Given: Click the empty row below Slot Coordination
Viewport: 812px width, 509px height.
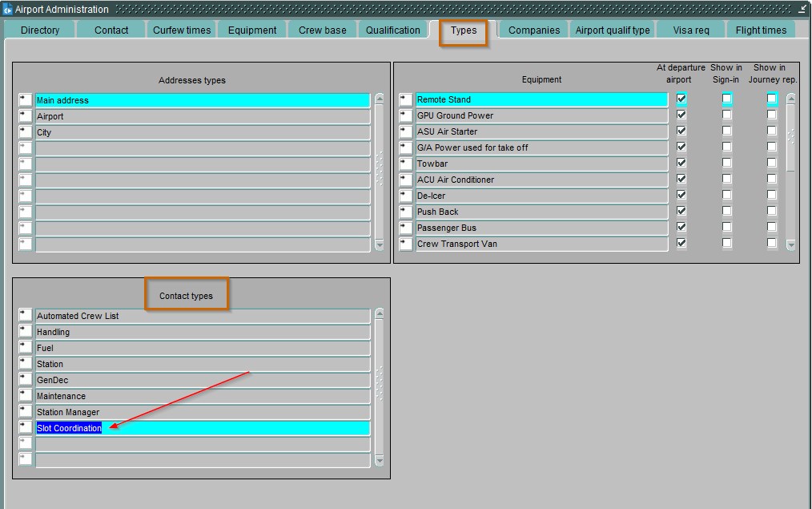Looking at the screenshot, I should coord(202,444).
